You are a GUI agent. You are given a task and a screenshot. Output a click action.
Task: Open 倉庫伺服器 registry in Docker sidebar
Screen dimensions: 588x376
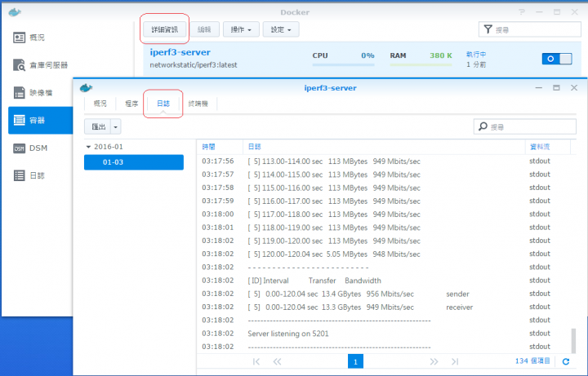coord(39,65)
